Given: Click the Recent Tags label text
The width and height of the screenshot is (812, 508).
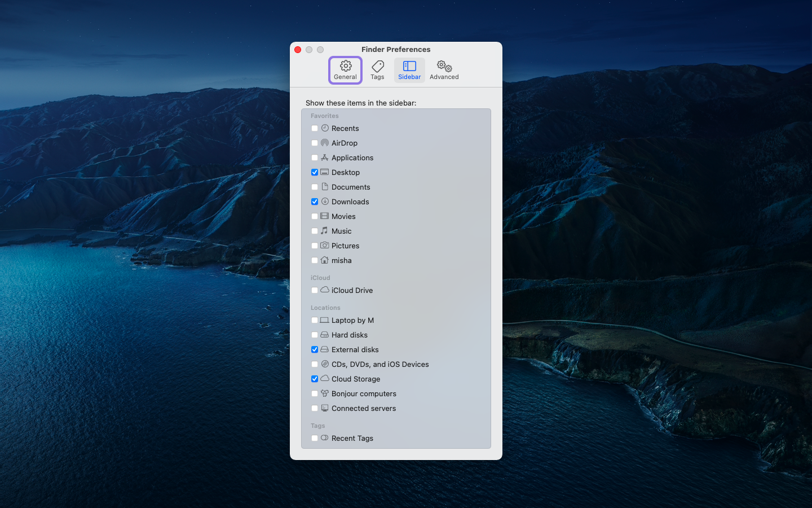Looking at the screenshot, I should pos(352,439).
